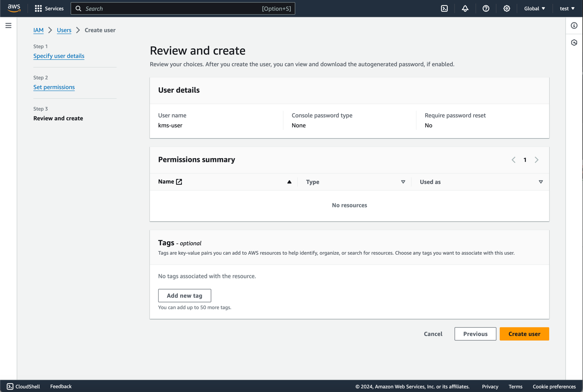Go to previous permissions page arrow
This screenshot has width=583, height=392.
[514, 160]
